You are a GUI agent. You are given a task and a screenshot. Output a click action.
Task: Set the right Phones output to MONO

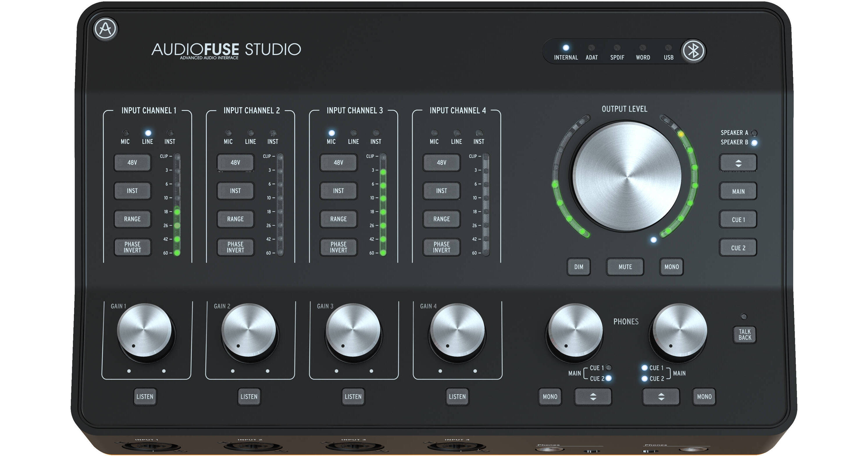(705, 396)
